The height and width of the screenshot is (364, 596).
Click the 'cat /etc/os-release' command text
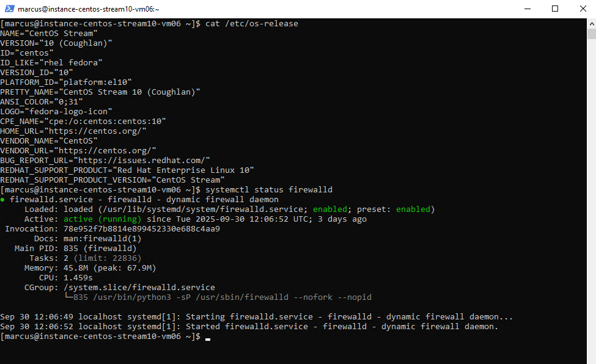(x=252, y=24)
